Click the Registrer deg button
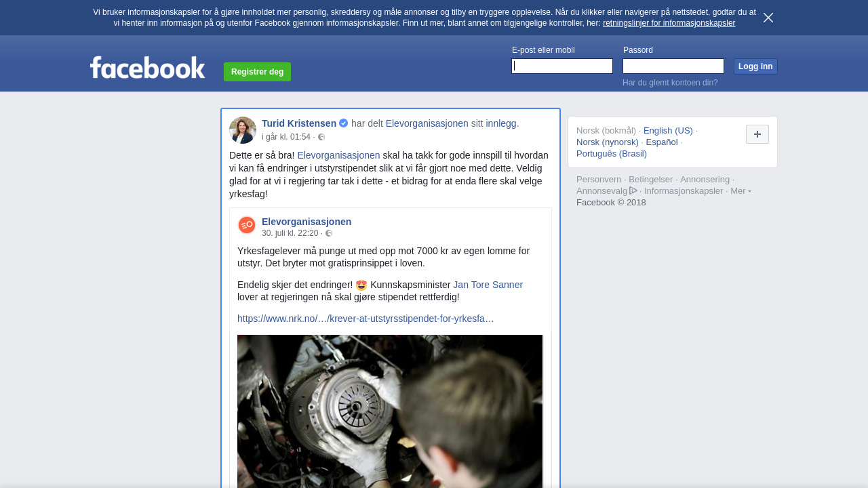 click(257, 72)
